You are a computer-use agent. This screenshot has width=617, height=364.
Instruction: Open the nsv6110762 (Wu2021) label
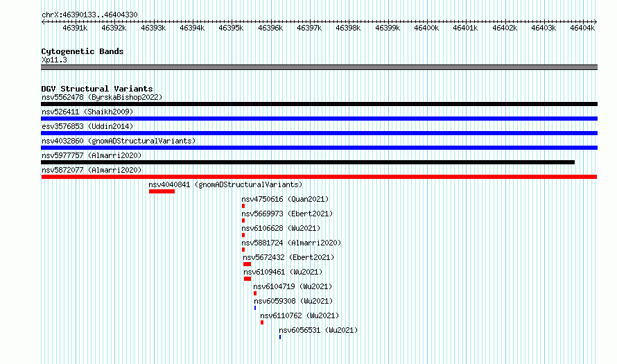click(299, 315)
